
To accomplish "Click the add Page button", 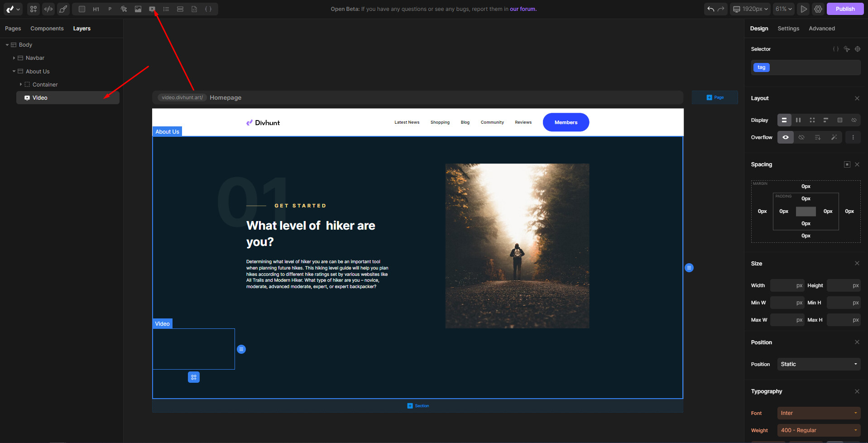I will [715, 97].
